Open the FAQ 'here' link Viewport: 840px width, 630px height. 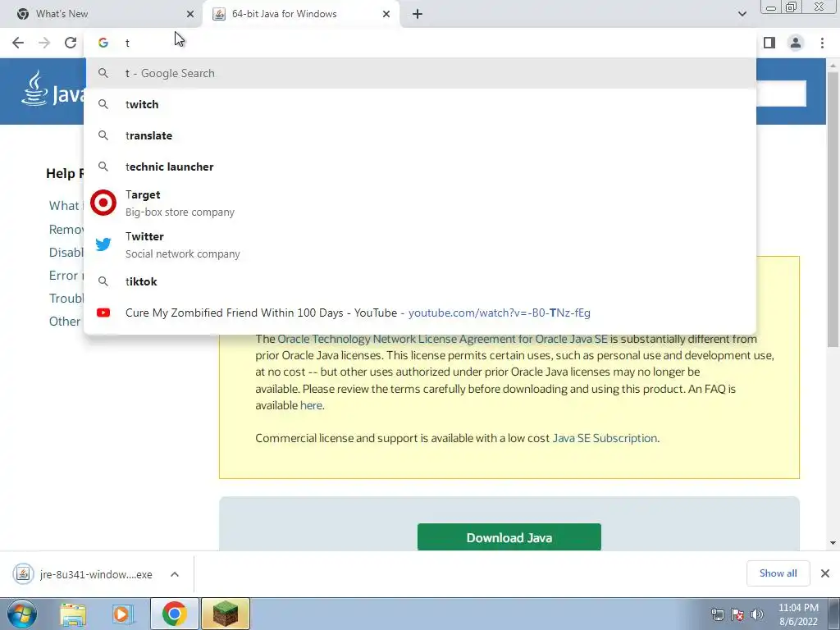[x=311, y=405]
